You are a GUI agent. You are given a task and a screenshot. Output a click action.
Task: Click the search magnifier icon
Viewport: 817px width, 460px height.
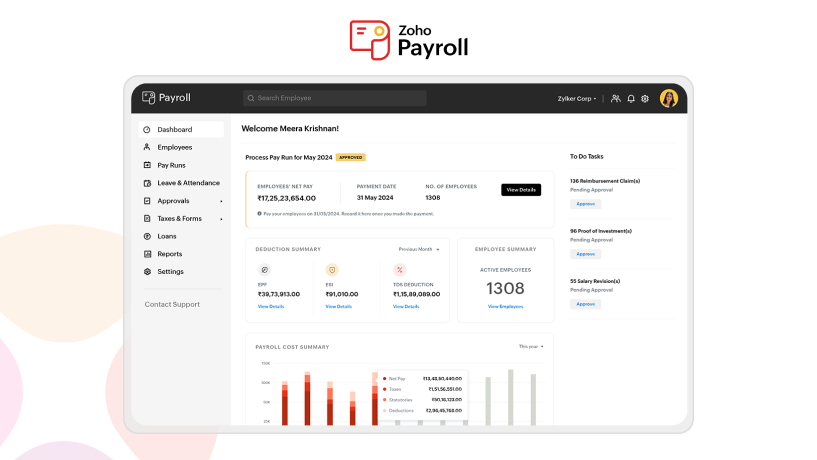pyautogui.click(x=251, y=98)
